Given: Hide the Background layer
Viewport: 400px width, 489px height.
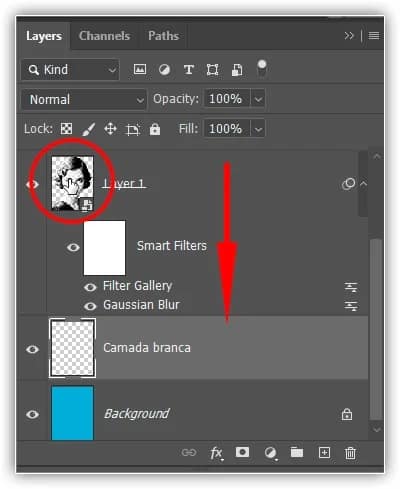Looking at the screenshot, I should click(x=32, y=414).
